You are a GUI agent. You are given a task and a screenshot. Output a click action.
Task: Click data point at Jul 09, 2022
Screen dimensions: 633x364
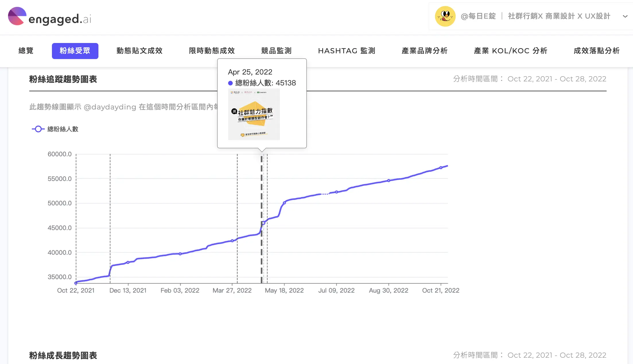[337, 192]
